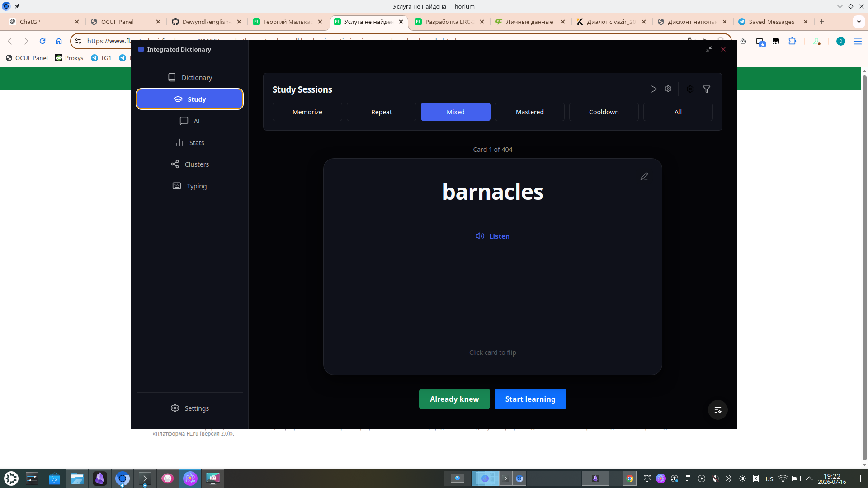
Task: Open the Stats section
Action: (x=189, y=142)
